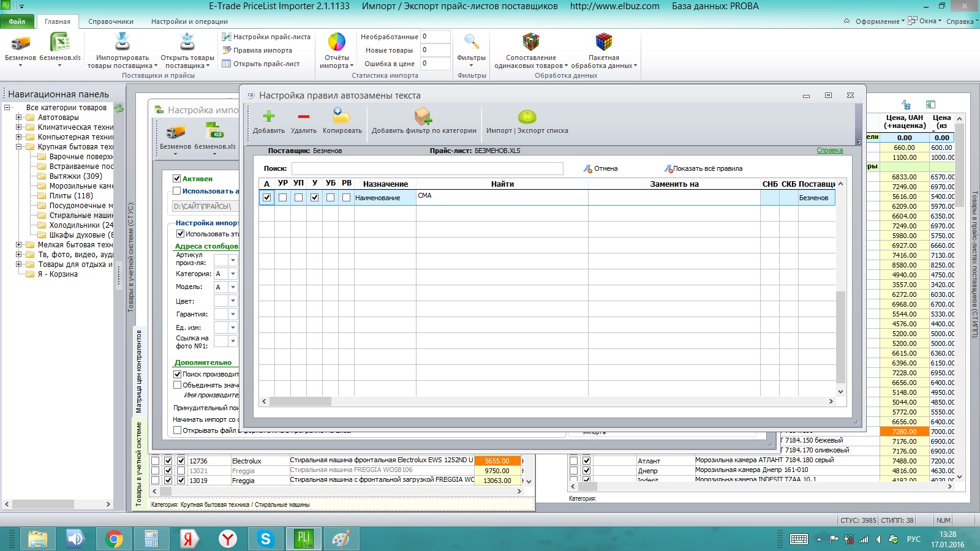Open Yandex browser from the taskbar
Viewport: 980px width, 551px height.
coord(227,539)
